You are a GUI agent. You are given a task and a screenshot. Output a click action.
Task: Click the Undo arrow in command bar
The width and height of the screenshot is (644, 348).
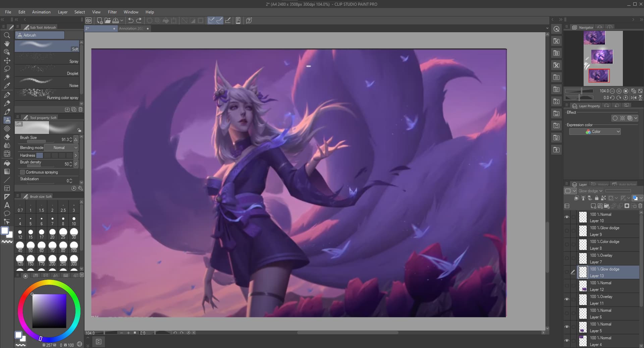(131, 20)
